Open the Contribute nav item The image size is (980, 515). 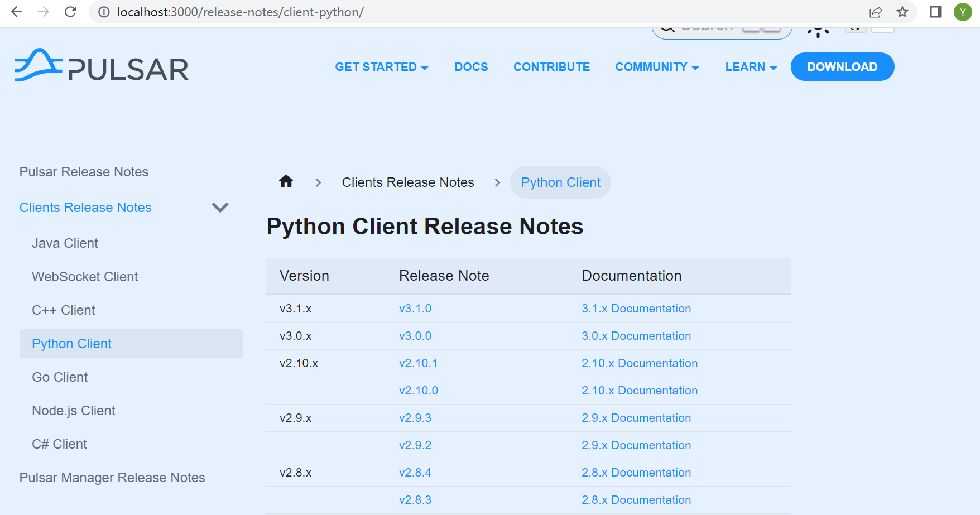click(551, 67)
